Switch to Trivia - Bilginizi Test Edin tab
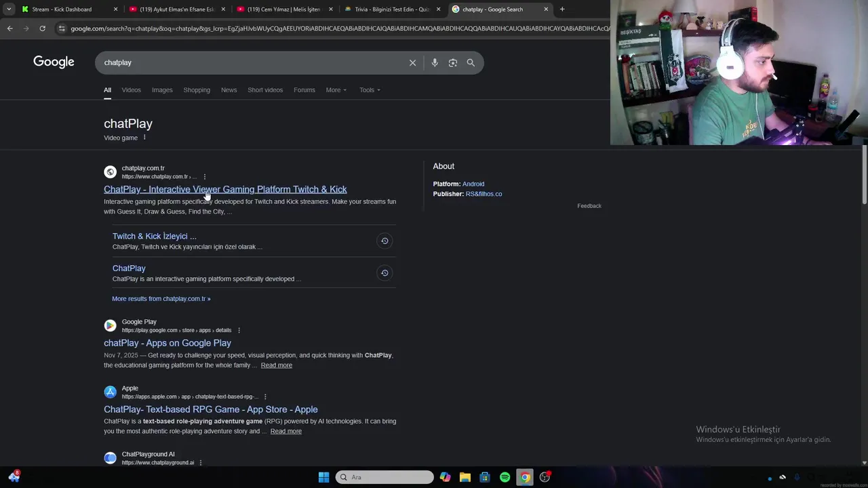Screen dimensions: 868x488 coord(392,9)
